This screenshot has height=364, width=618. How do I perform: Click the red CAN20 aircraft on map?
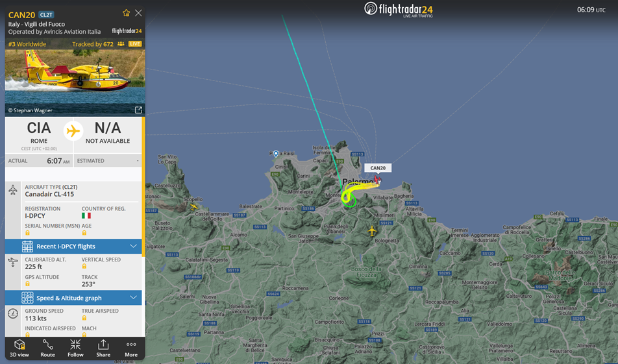377,180
